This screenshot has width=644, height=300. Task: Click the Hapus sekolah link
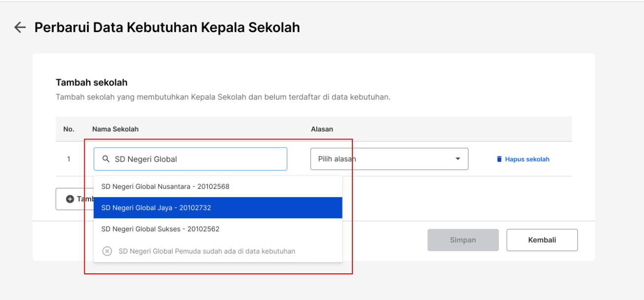click(x=523, y=159)
